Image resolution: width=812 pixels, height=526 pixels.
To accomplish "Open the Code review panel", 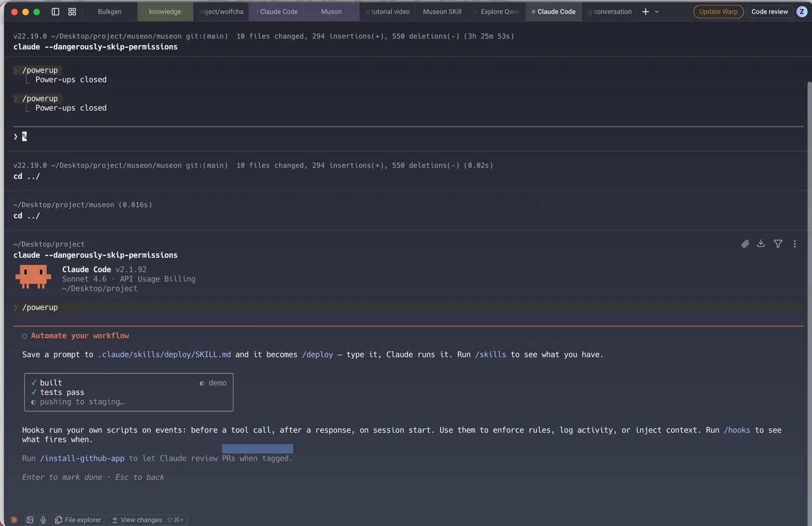I will (x=769, y=12).
